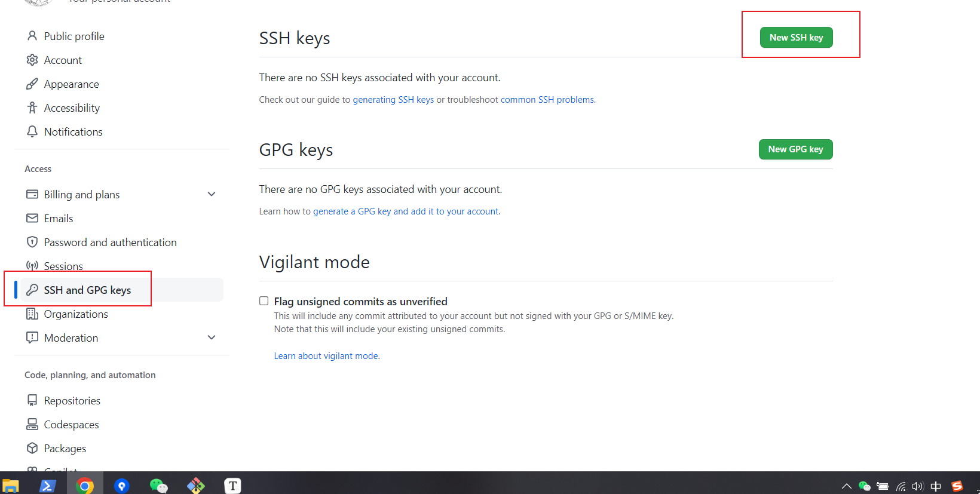980x494 pixels.
Task: Open Learn about vigilant mode link
Action: (326, 356)
